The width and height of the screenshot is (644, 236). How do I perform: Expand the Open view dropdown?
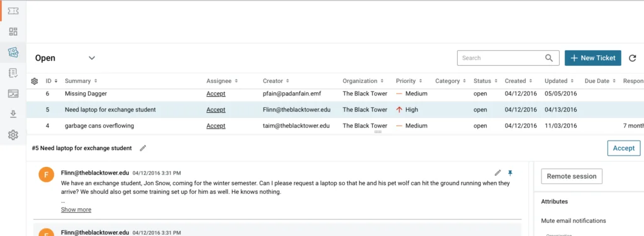click(x=92, y=58)
